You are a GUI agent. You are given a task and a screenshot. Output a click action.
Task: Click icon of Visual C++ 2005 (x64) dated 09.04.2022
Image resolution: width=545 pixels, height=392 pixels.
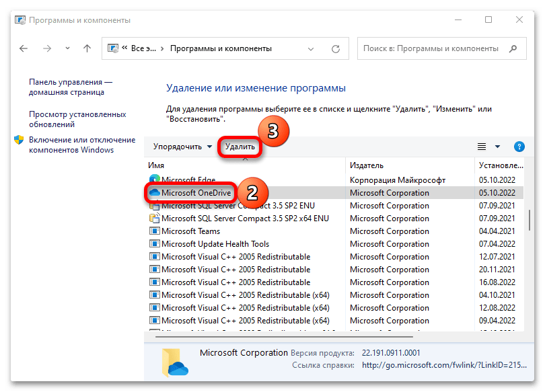pos(154,321)
